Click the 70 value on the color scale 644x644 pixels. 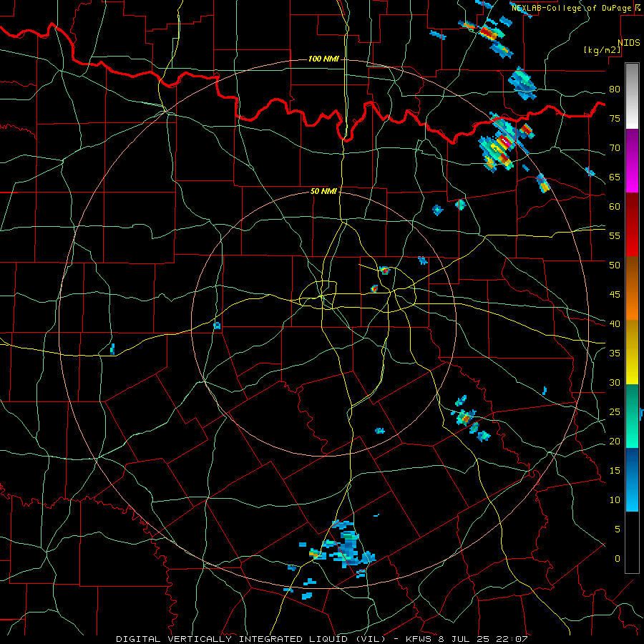tap(615, 148)
